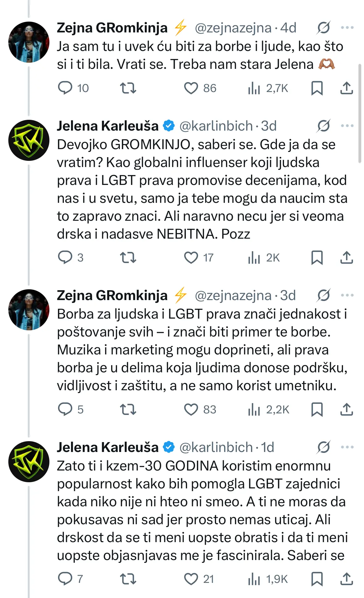Screen dimensions: 364x598
Task: Reply to Zejna's 'Vrati se' tweet
Action: pyautogui.click(x=65, y=88)
